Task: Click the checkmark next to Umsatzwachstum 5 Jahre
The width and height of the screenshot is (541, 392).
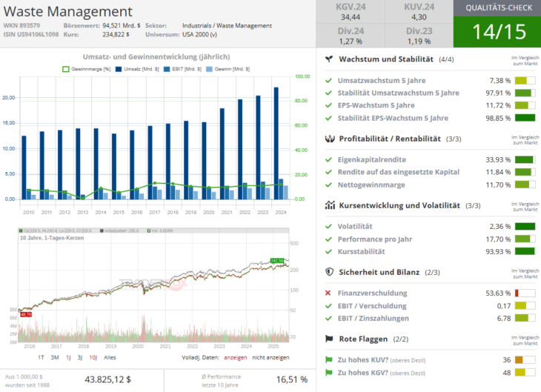Action: click(x=328, y=81)
